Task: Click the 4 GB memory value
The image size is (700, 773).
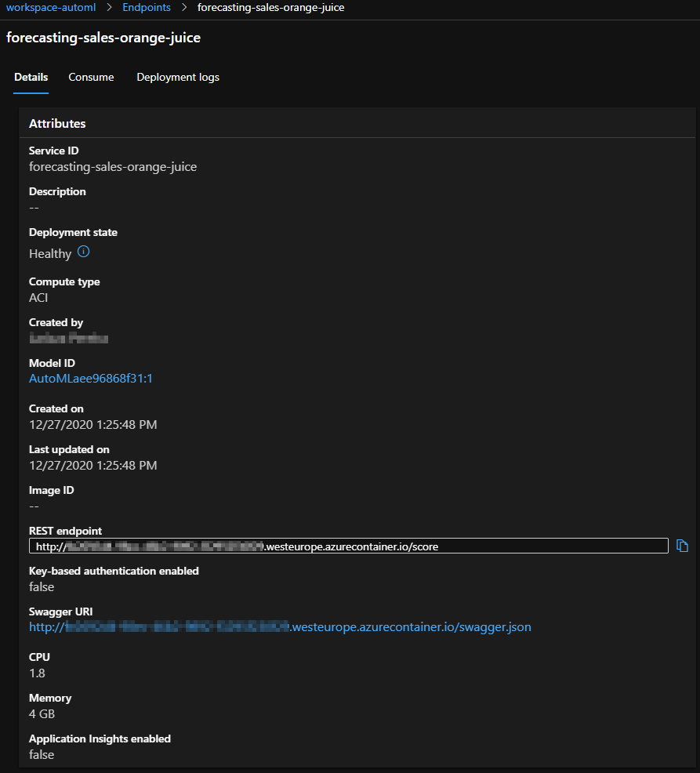Action: 42,714
